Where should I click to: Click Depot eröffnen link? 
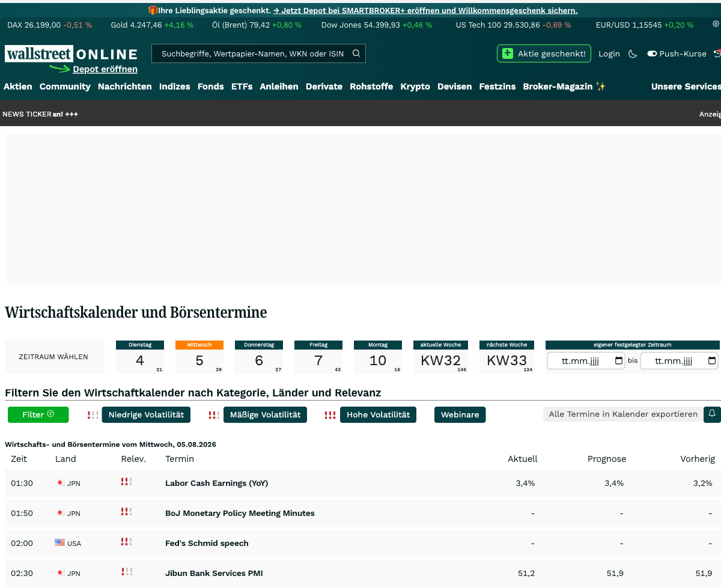[x=105, y=69]
